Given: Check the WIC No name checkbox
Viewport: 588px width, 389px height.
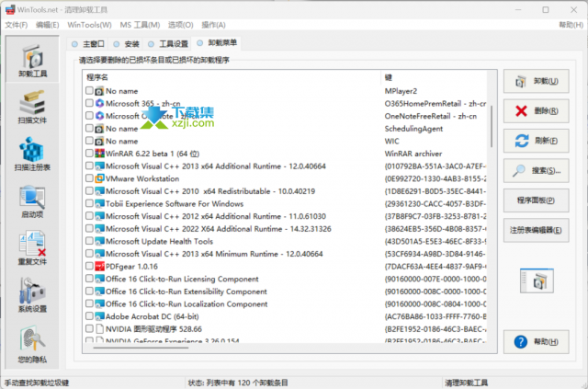Looking at the screenshot, I should pyautogui.click(x=89, y=141).
